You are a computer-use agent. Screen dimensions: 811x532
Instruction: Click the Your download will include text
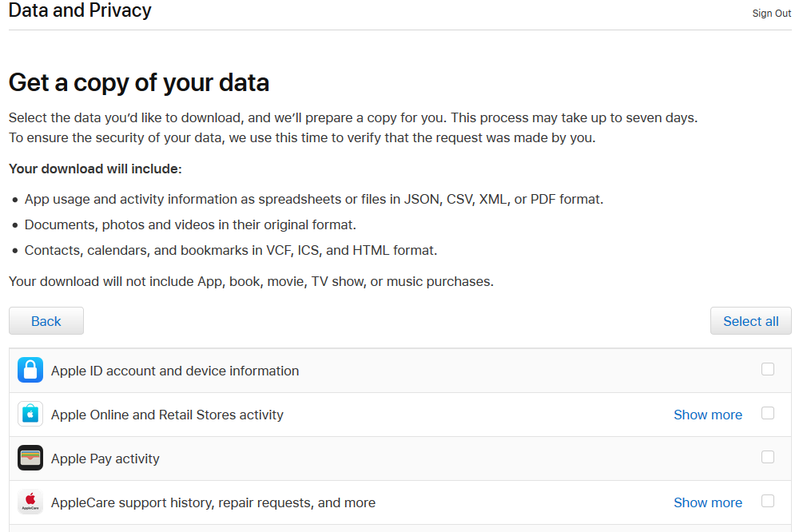95,169
